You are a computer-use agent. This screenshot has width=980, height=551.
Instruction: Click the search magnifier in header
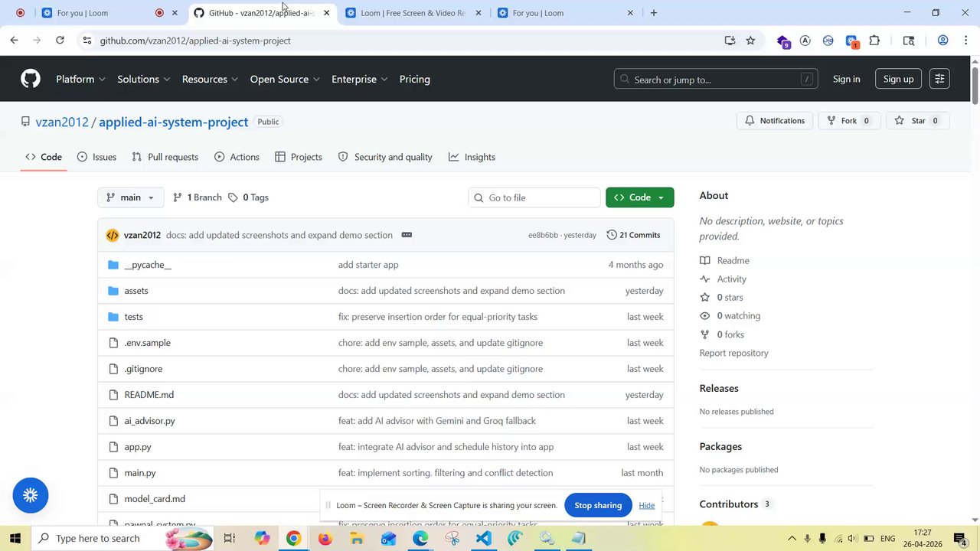(625, 79)
